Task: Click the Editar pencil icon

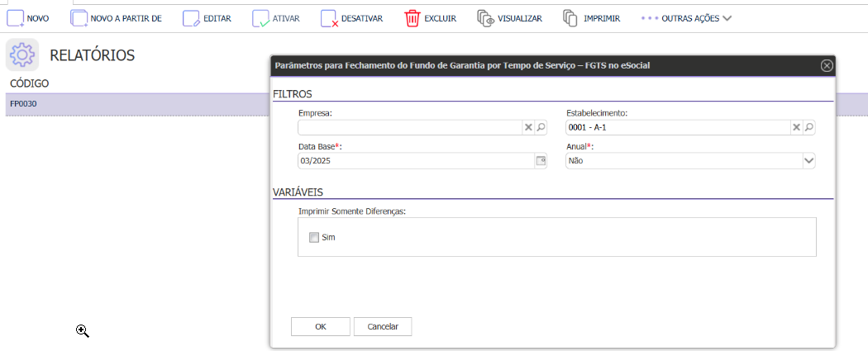Action: click(x=191, y=18)
